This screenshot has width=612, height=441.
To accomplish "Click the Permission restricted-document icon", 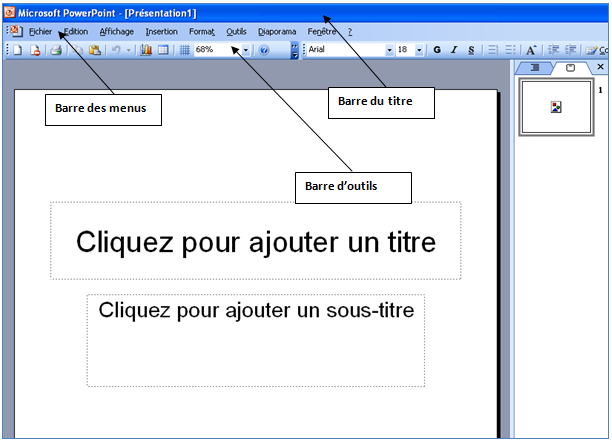I will click(36, 50).
